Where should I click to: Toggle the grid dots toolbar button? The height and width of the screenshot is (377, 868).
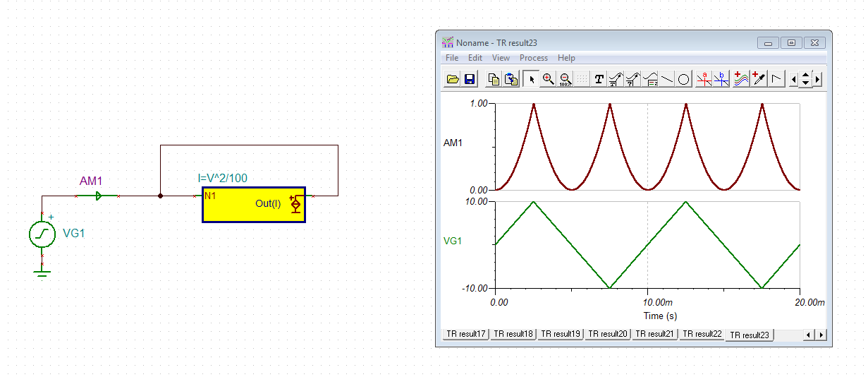[x=582, y=79]
